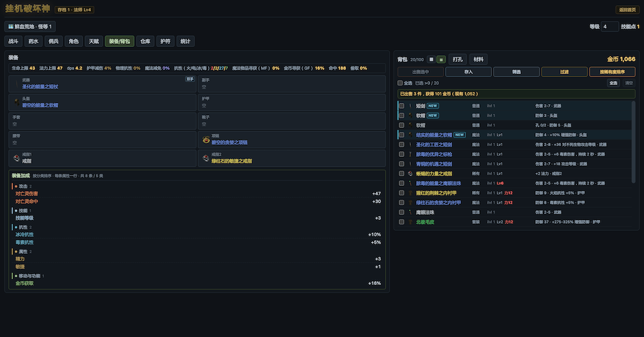Click the 过滤 button

(x=564, y=72)
